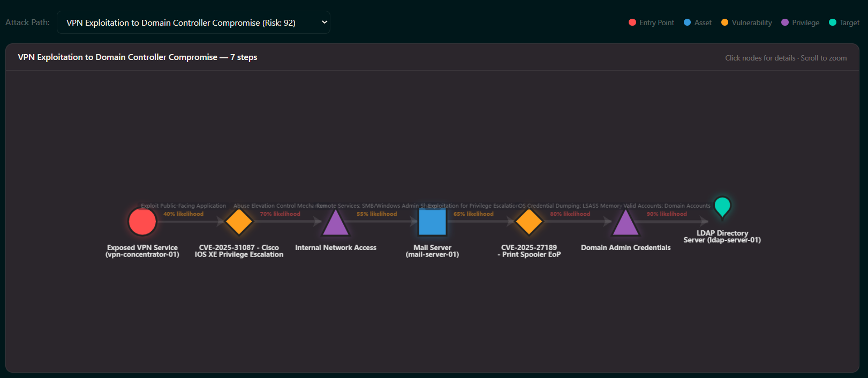The image size is (868, 378).
Task: Click the Valid Accounts: Domain Accounts label
Action: coord(667,206)
